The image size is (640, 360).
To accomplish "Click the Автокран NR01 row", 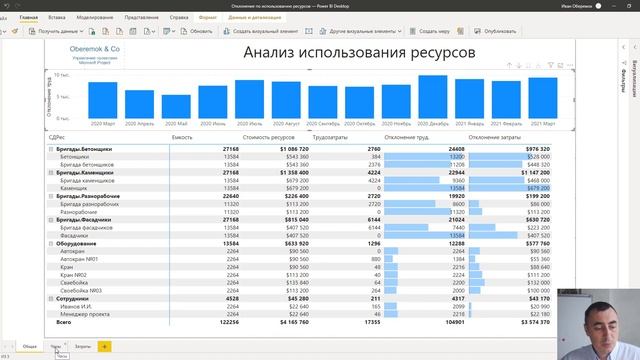I will [299, 259].
